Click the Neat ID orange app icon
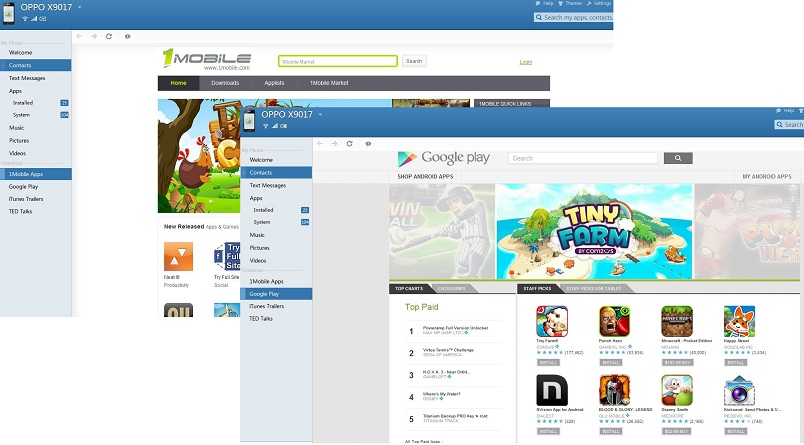The image size is (804, 445). pyautogui.click(x=178, y=256)
